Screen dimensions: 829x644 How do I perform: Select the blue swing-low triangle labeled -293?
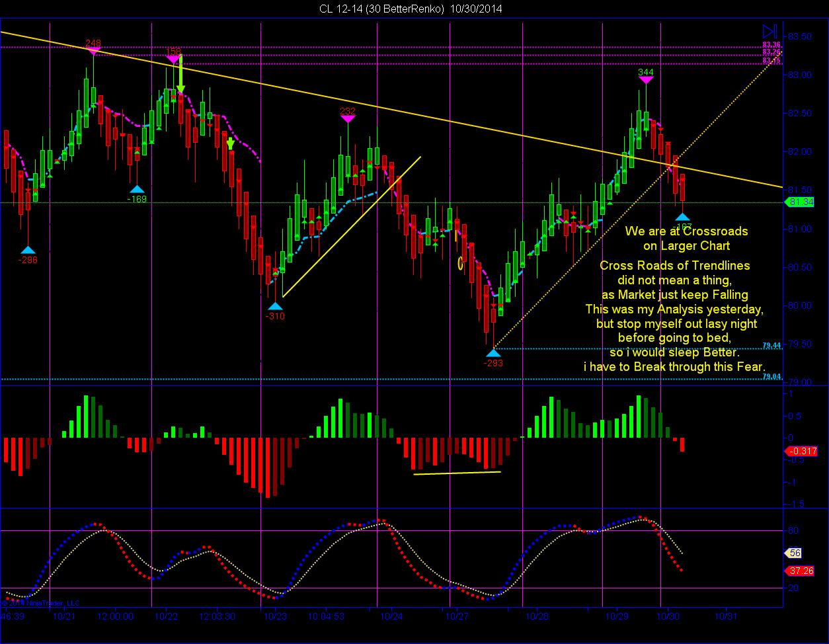pyautogui.click(x=493, y=352)
